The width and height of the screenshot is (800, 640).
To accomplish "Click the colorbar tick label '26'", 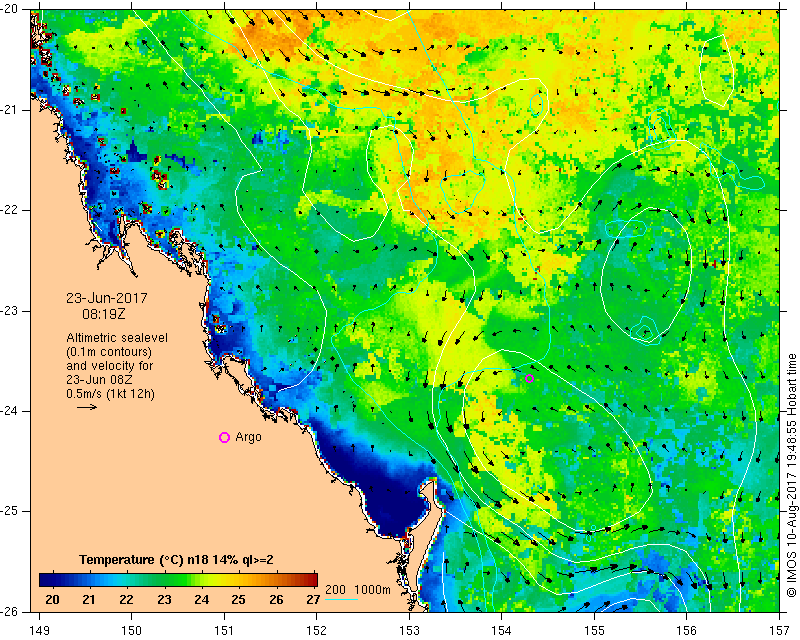I will [276, 599].
